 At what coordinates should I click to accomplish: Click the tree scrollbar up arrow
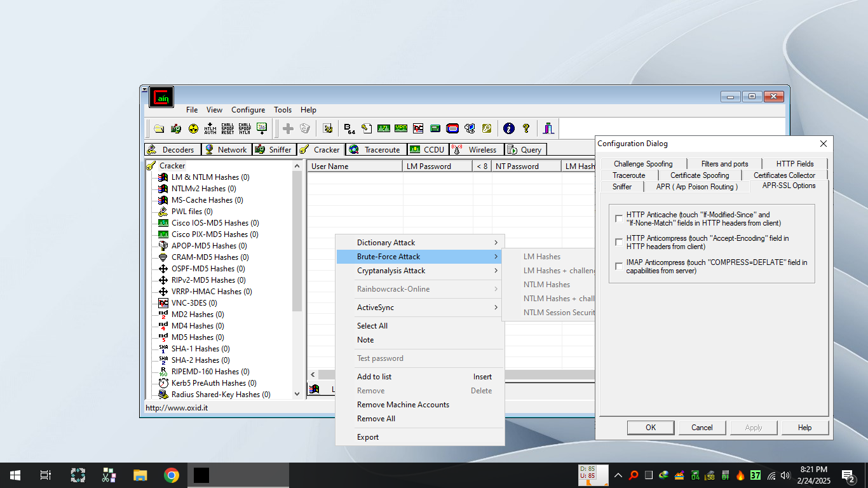[297, 165]
